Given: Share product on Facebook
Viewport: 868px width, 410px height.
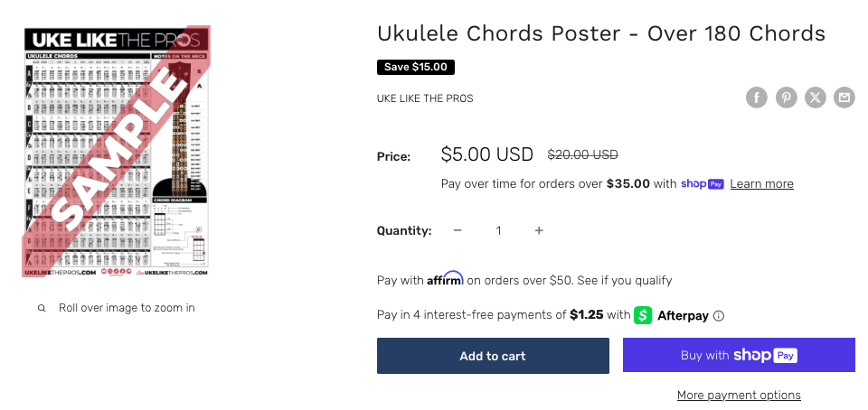Looking at the screenshot, I should [x=757, y=98].
